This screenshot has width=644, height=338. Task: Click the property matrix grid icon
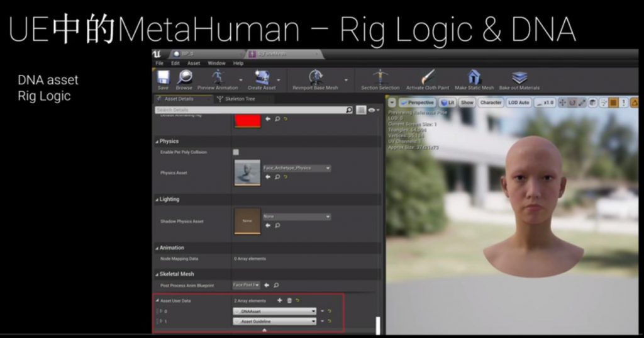[x=361, y=110]
